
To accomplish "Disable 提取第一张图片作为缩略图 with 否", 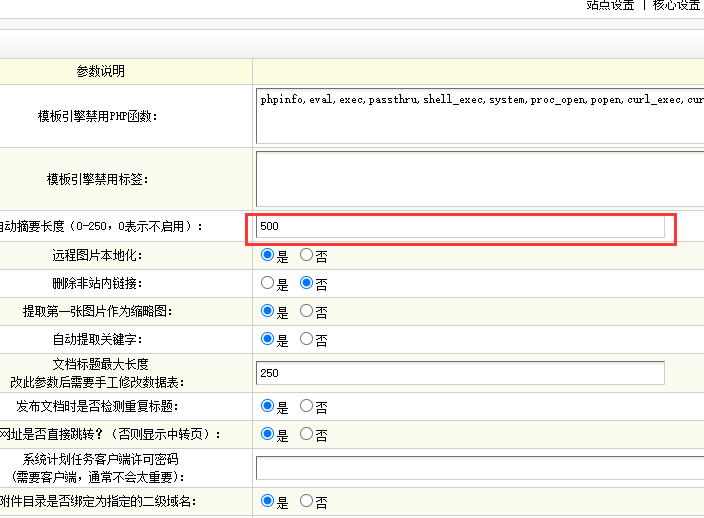I will (307, 311).
